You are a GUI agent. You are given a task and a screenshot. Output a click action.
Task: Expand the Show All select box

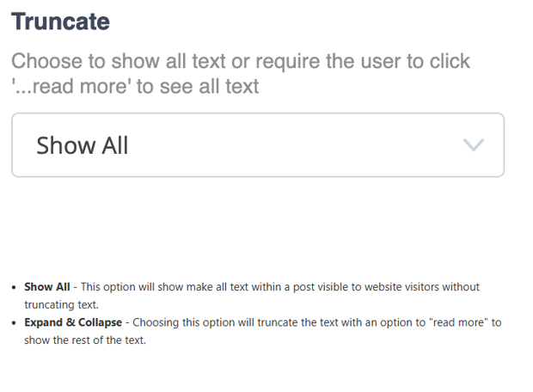pyautogui.click(x=258, y=144)
